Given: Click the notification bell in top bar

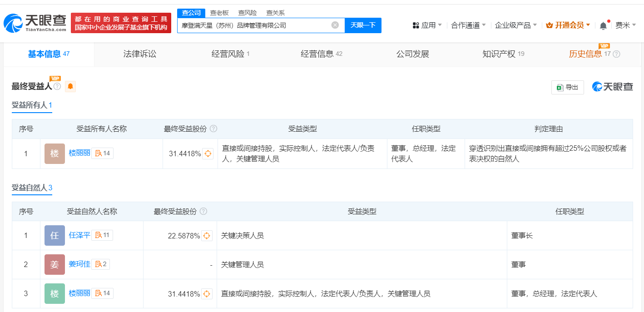Looking at the screenshot, I should [x=603, y=26].
